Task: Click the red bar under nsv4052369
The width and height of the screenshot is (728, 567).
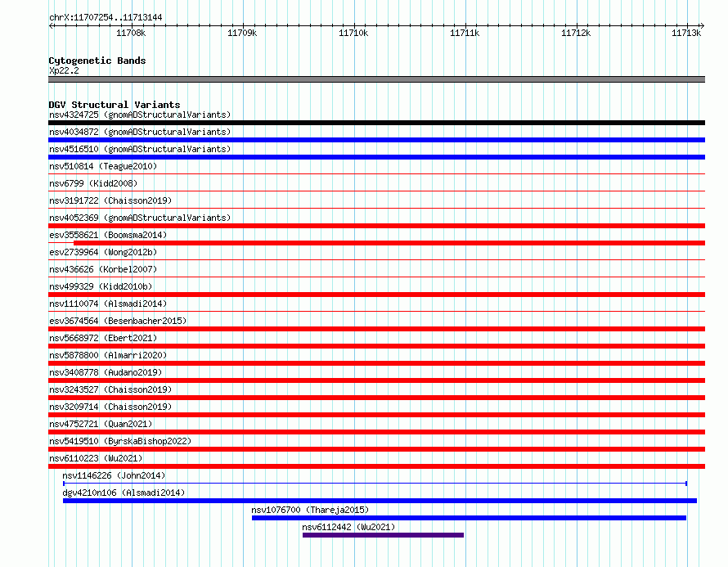Action: 376,226
